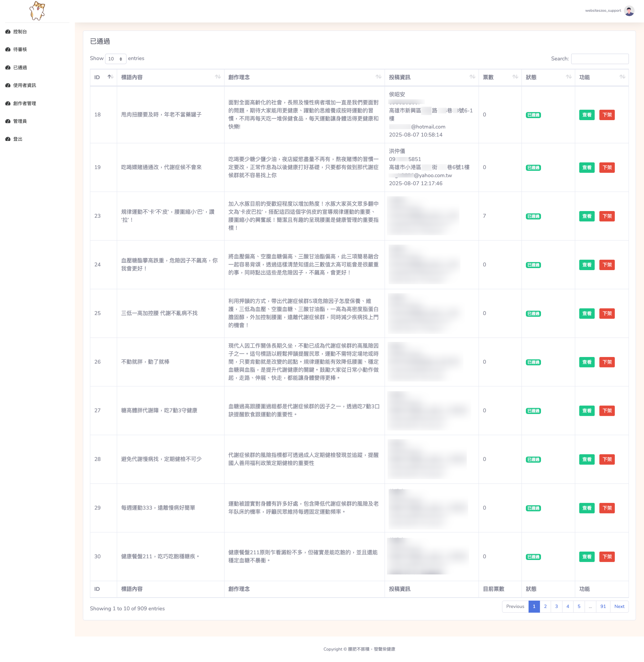Click the Next pagination link

[619, 607]
